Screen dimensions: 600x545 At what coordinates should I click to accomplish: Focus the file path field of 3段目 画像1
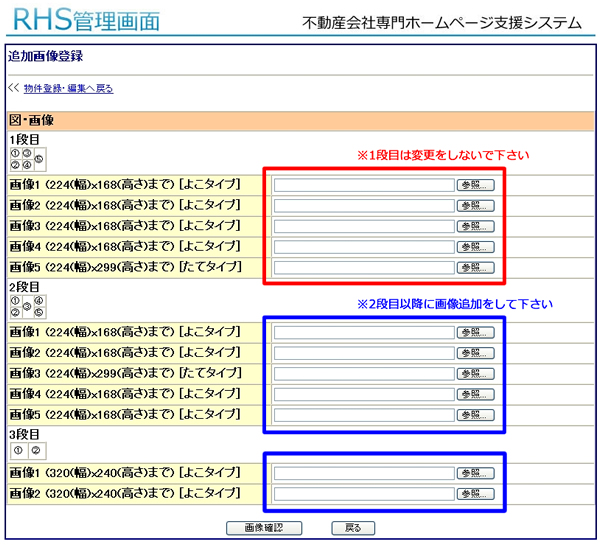click(x=364, y=473)
